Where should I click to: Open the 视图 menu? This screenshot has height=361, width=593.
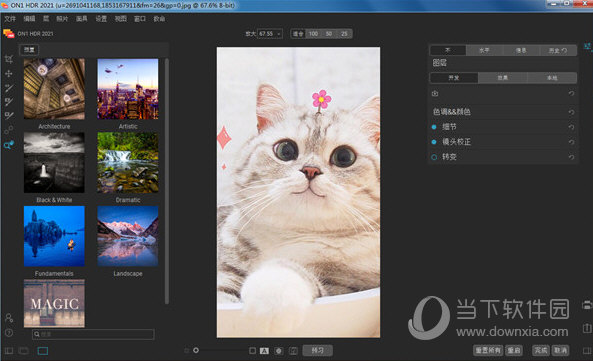(121, 19)
